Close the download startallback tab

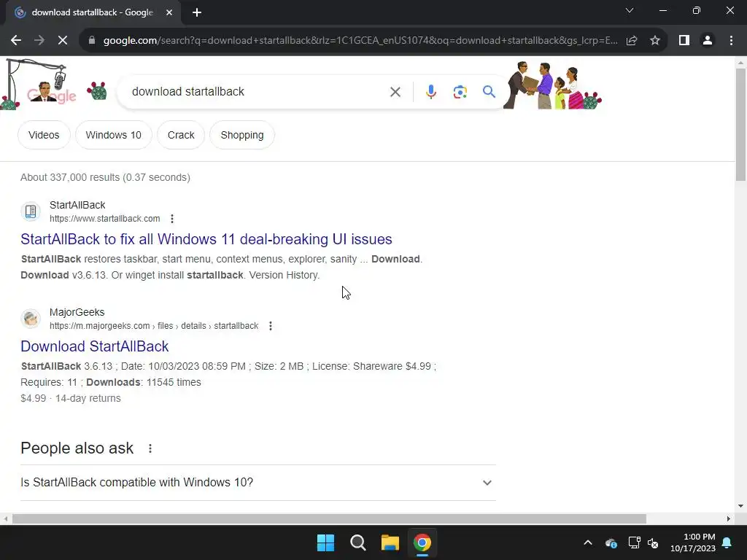[169, 12]
